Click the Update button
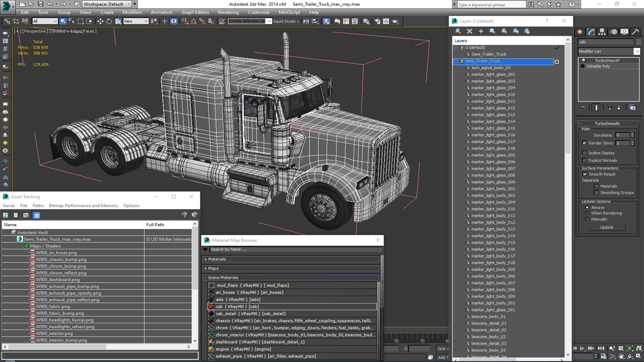The image size is (644, 362). [x=606, y=227]
